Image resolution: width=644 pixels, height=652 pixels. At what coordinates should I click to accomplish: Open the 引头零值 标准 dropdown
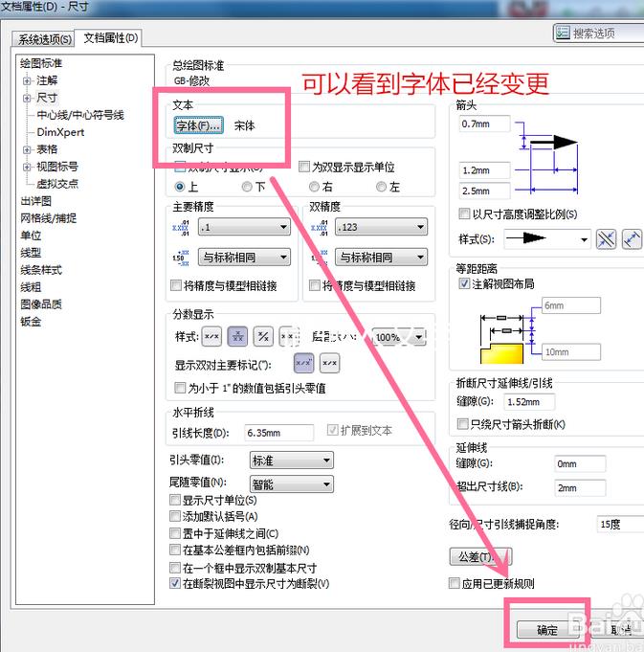pos(291,461)
